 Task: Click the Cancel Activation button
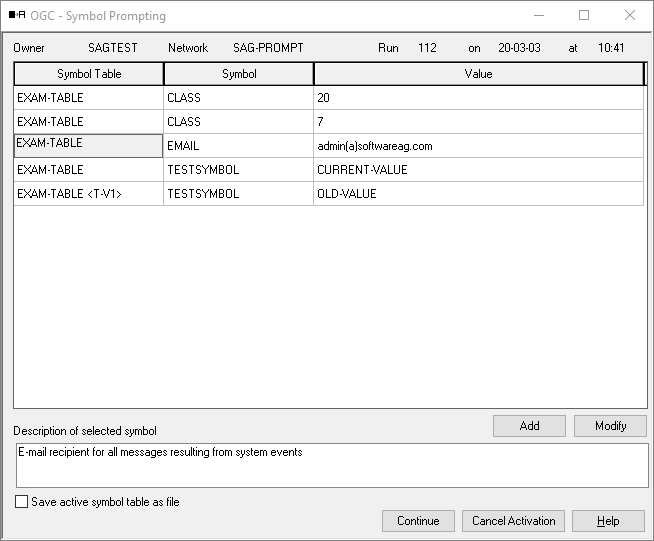tap(515, 521)
